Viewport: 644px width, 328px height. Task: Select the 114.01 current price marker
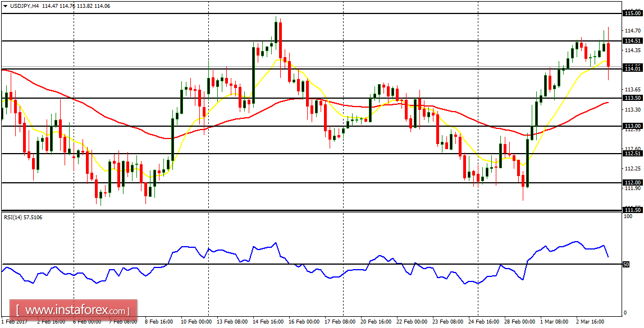tap(634, 68)
